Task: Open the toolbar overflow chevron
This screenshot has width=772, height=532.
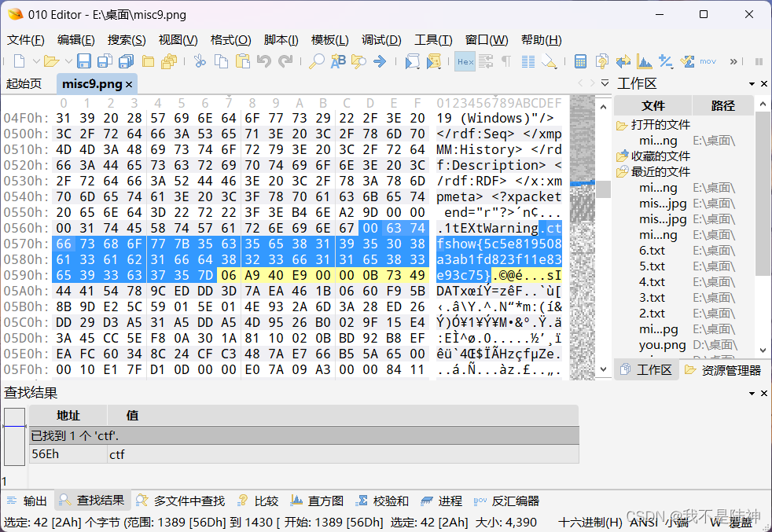Action: click(x=733, y=61)
